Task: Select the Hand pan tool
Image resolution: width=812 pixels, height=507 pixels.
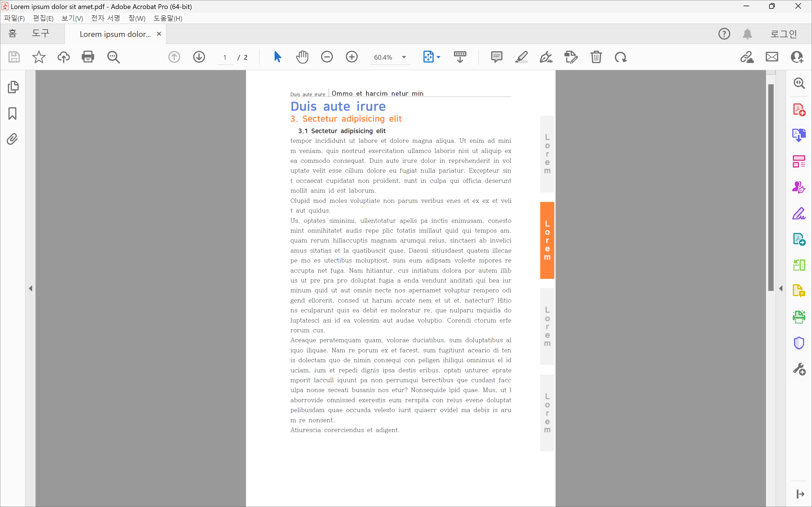Action: click(x=302, y=57)
